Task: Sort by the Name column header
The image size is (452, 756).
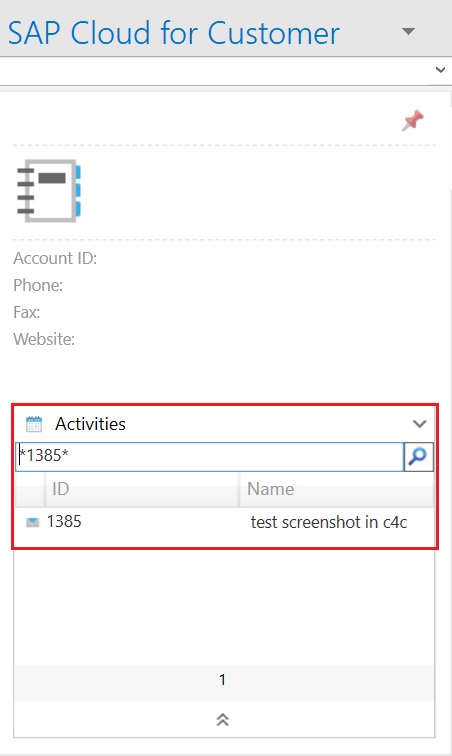Action: pyautogui.click(x=337, y=489)
